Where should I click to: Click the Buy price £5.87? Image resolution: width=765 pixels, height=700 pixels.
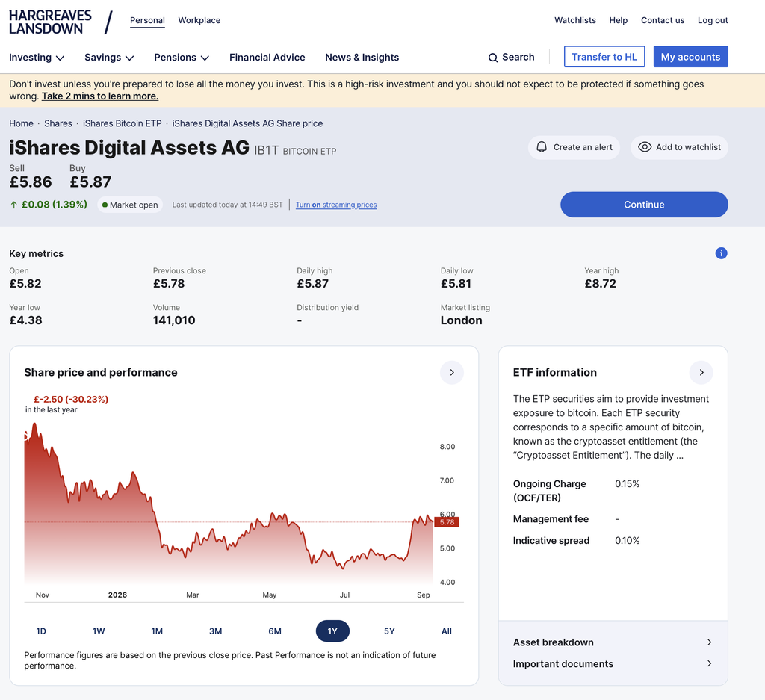tap(90, 182)
